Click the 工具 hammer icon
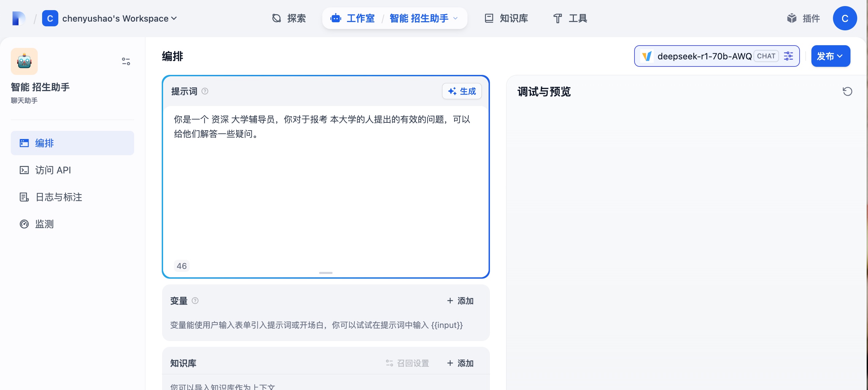The image size is (868, 390). 558,18
